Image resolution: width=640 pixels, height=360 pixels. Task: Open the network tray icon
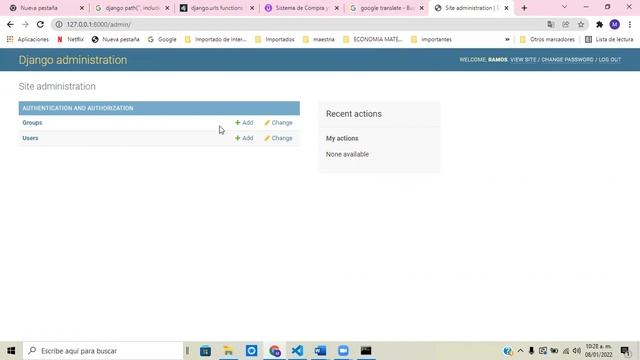click(566, 351)
